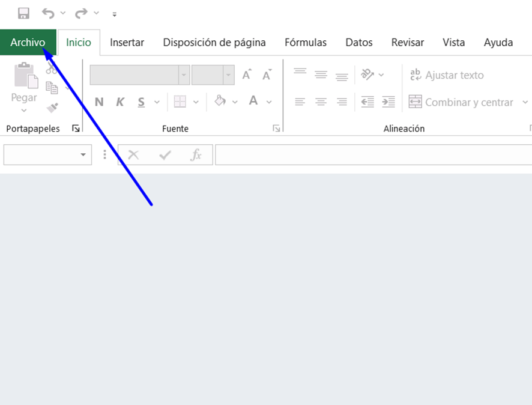Screen dimensions: 532x405
Task: Expand the Pegar options arrow
Action: click(x=24, y=111)
